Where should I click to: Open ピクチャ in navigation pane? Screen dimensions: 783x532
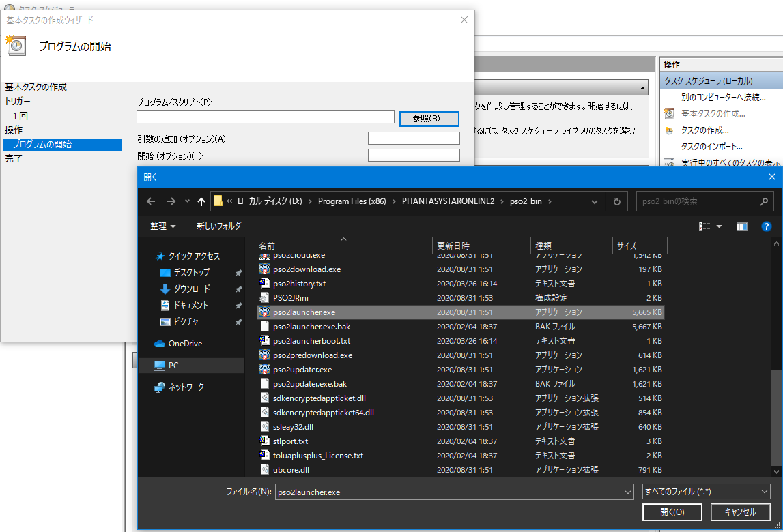click(186, 322)
